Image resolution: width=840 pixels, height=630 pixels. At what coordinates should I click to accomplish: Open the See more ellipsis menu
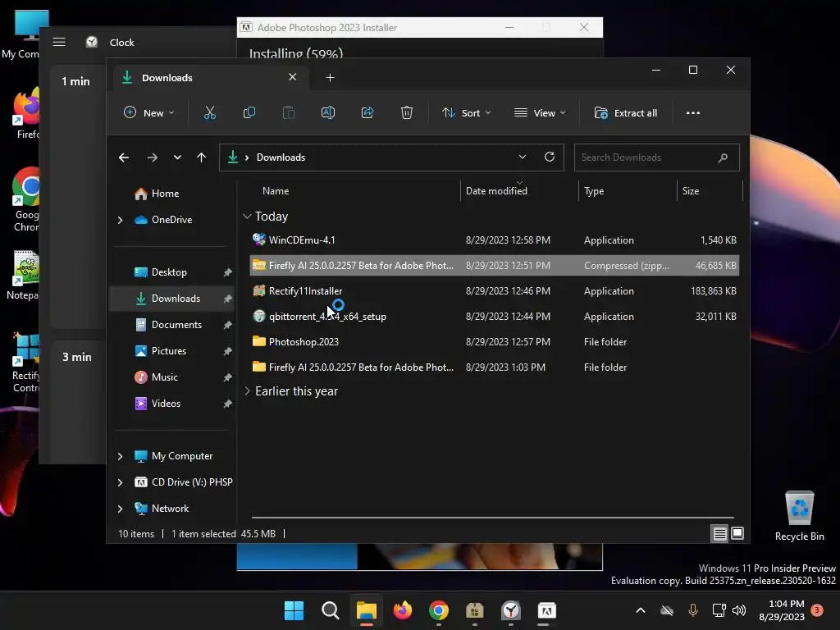click(x=692, y=113)
